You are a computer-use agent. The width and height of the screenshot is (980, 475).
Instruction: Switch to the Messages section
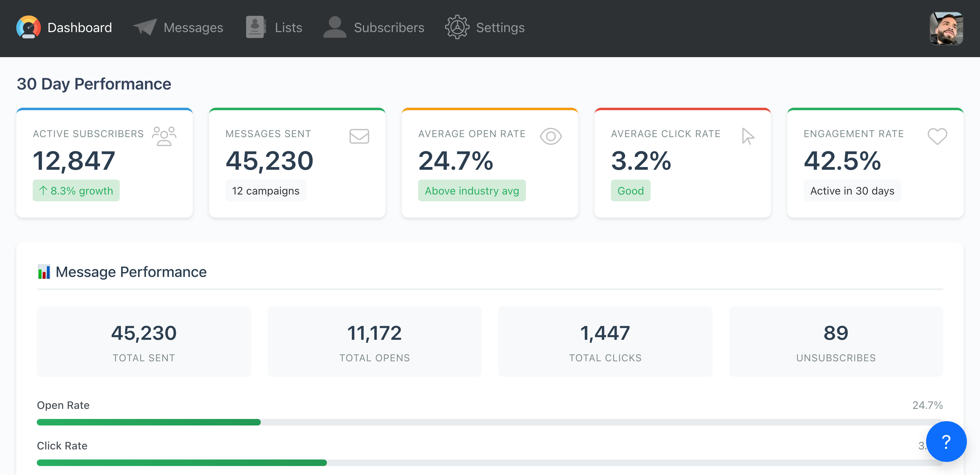(x=193, y=27)
